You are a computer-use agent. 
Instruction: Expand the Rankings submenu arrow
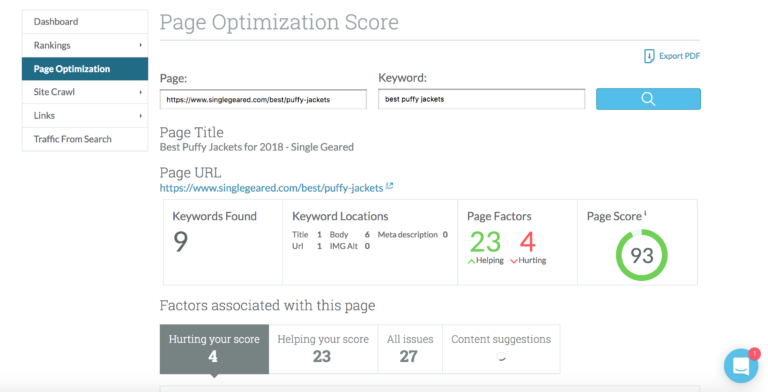click(x=141, y=45)
